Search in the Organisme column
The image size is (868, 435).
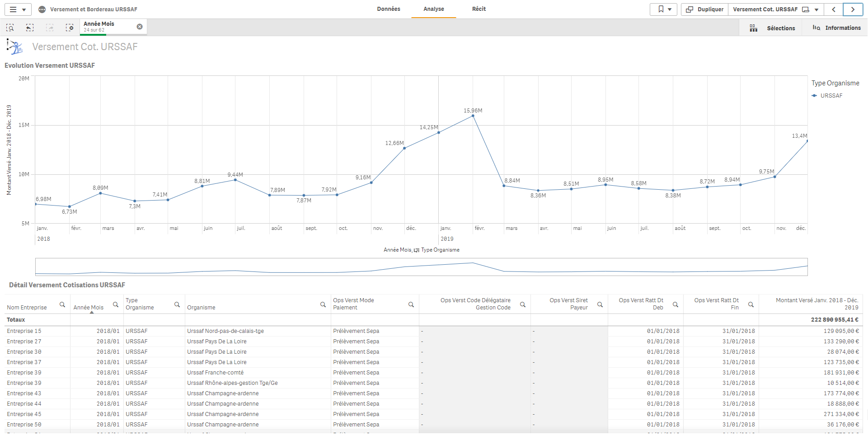(323, 305)
